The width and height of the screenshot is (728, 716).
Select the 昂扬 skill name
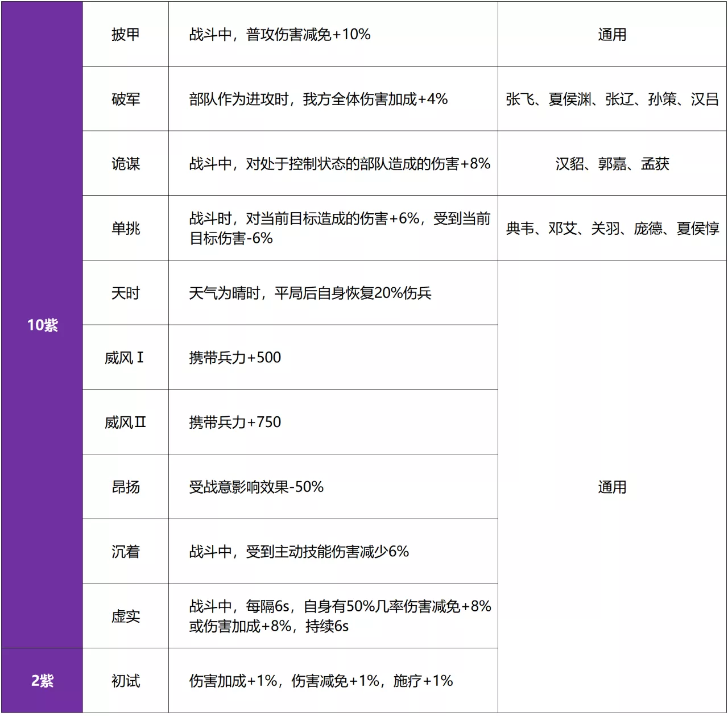click(125, 487)
